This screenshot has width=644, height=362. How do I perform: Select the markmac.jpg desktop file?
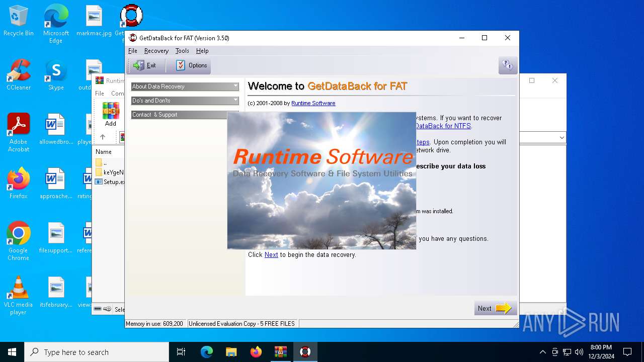pyautogui.click(x=94, y=21)
